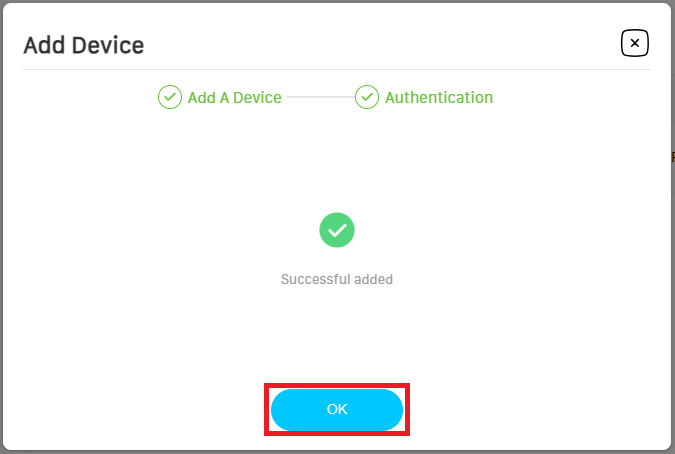675x454 pixels.
Task: Select the Add A Device step label
Action: (234, 98)
